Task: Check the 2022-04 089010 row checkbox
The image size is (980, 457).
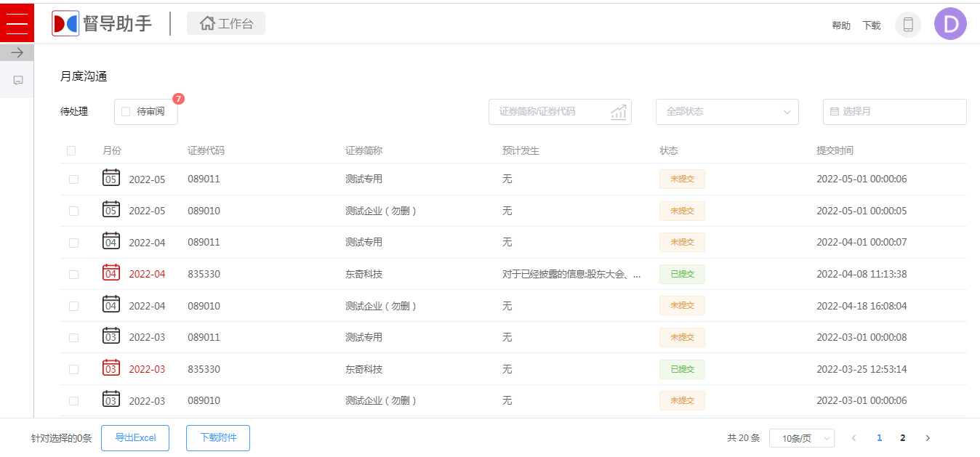Action: 73,306
